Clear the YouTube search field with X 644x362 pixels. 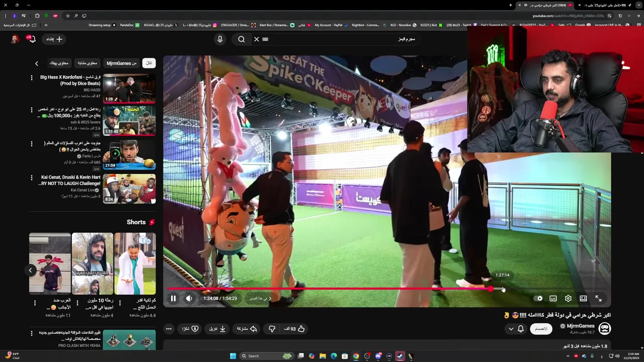(256, 39)
